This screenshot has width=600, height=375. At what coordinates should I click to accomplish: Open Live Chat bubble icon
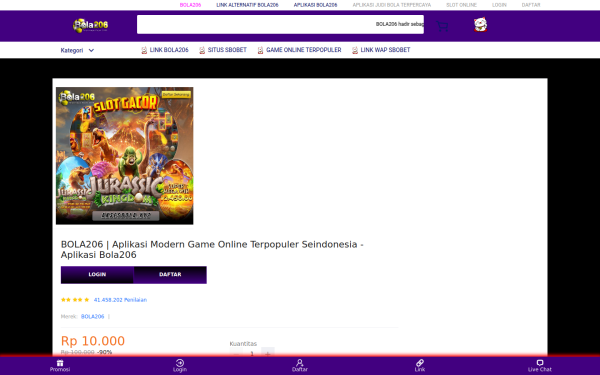click(540, 363)
